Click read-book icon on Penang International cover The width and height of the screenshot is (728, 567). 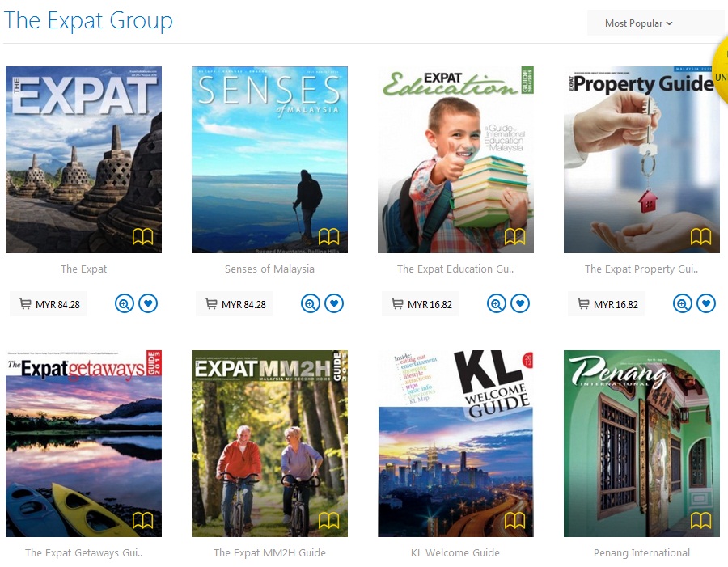[700, 520]
